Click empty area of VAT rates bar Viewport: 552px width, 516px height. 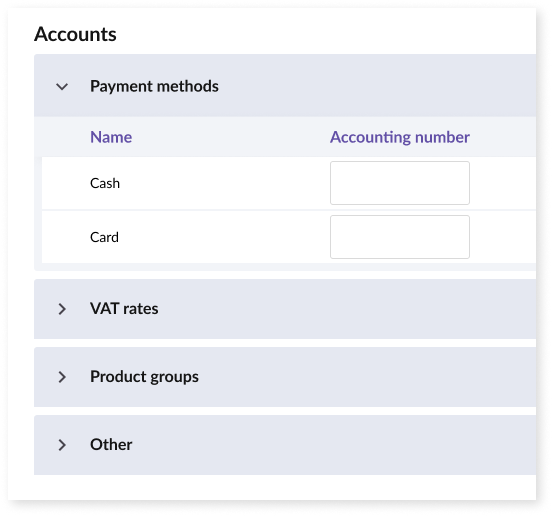point(345,309)
